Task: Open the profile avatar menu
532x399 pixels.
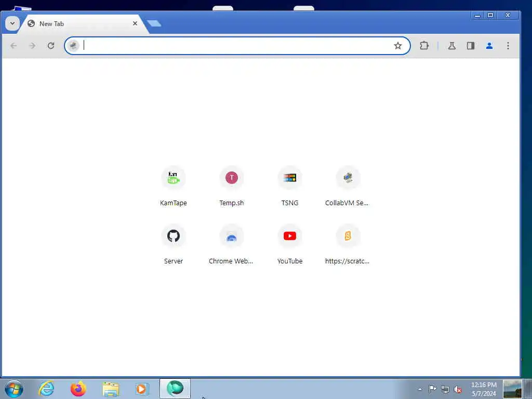Action: [489, 46]
